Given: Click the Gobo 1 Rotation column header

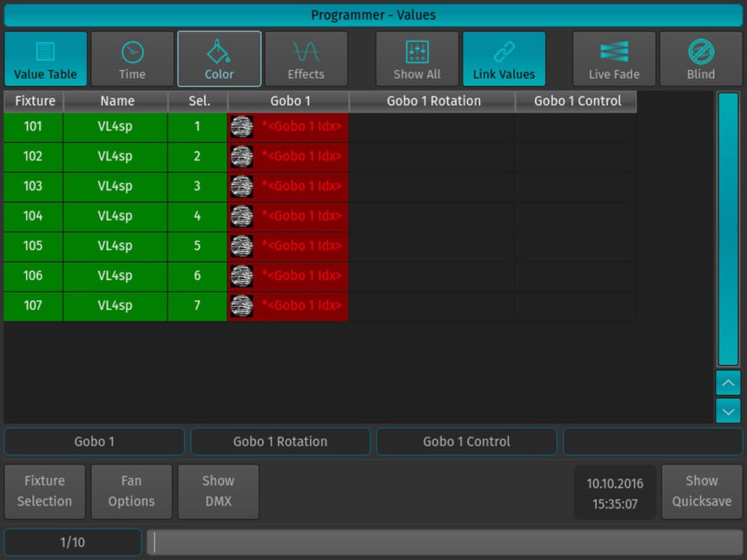Looking at the screenshot, I should [x=433, y=101].
